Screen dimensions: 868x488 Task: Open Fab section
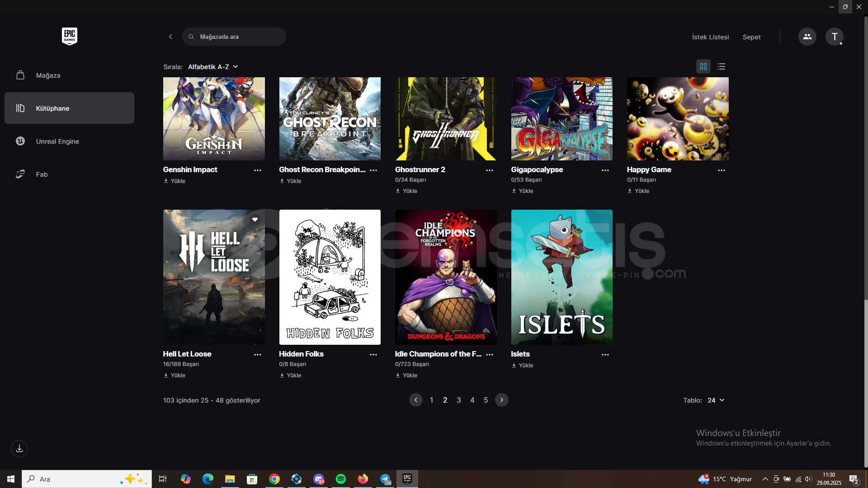pos(69,174)
